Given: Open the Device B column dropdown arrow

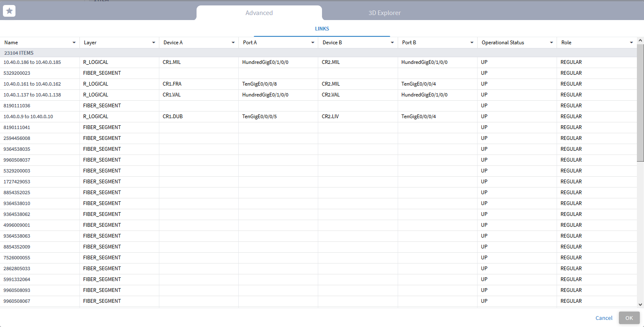Looking at the screenshot, I should pos(392,43).
